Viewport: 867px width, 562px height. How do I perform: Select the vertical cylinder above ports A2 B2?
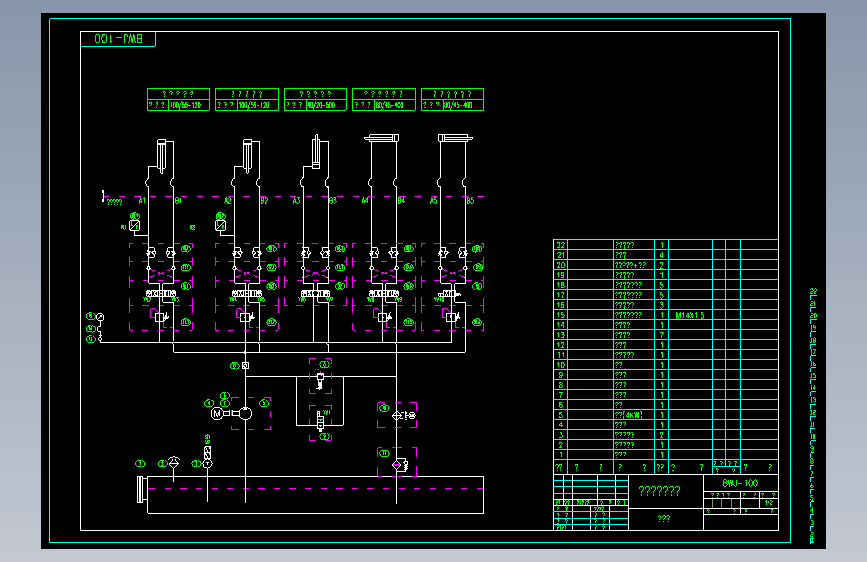(x=247, y=156)
